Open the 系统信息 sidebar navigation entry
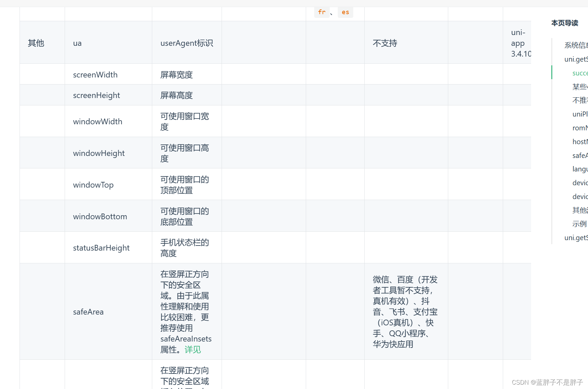The image size is (588, 389). (576, 45)
